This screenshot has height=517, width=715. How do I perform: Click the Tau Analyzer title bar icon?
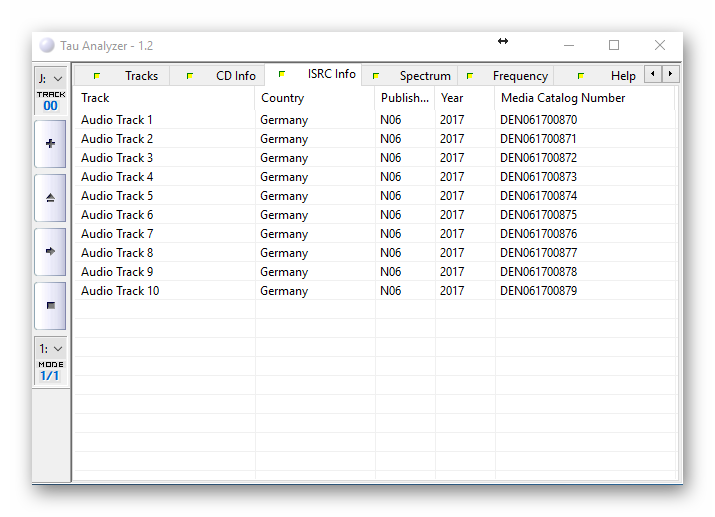[x=47, y=46]
